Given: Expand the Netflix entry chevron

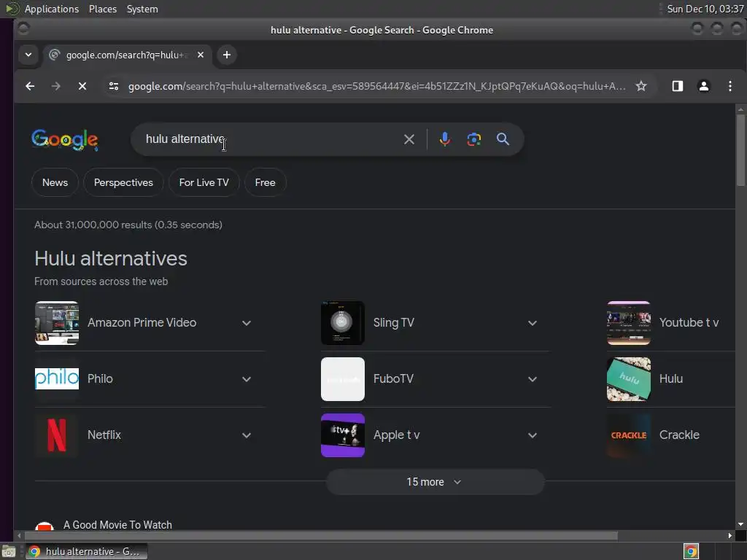Looking at the screenshot, I should 247,436.
